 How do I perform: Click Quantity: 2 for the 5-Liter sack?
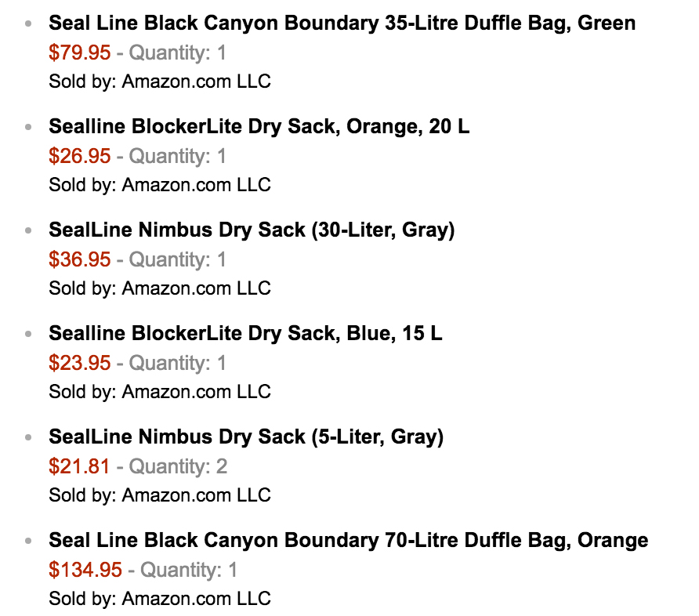[178, 466]
